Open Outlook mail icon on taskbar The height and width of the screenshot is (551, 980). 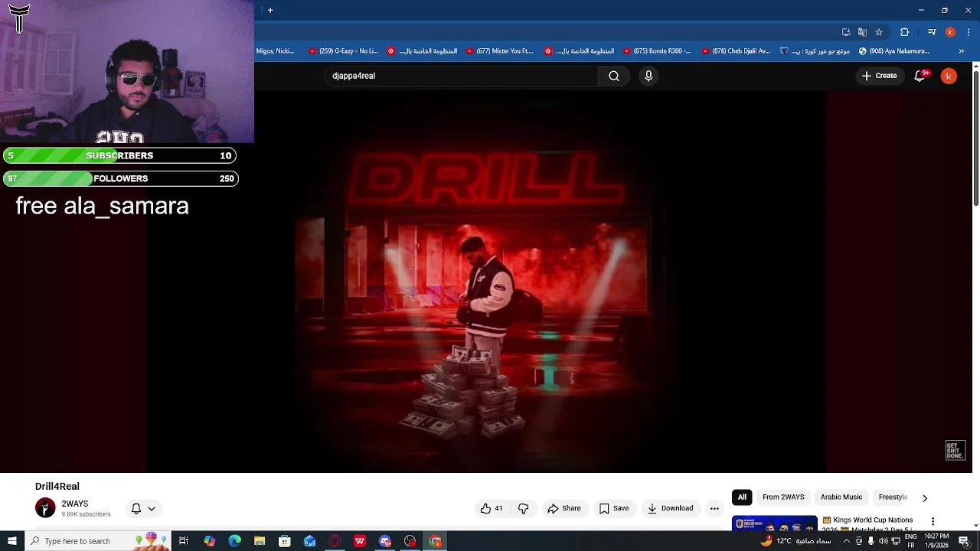point(309,541)
